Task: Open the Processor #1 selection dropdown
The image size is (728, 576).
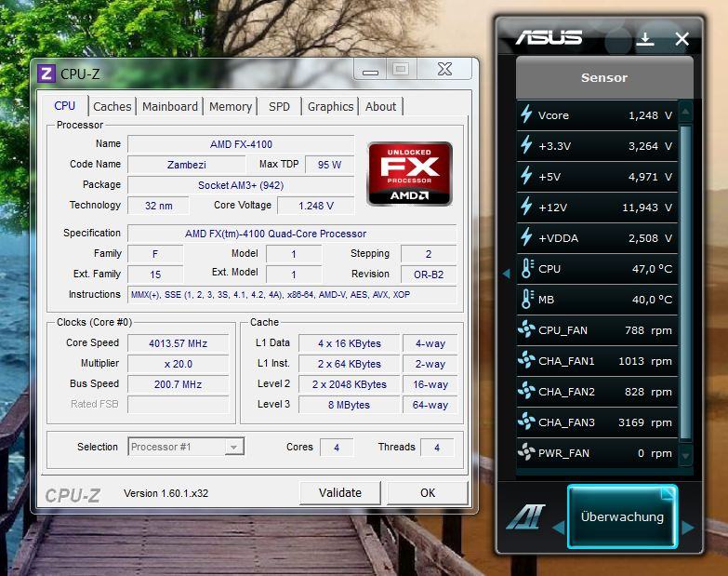Action: click(186, 447)
